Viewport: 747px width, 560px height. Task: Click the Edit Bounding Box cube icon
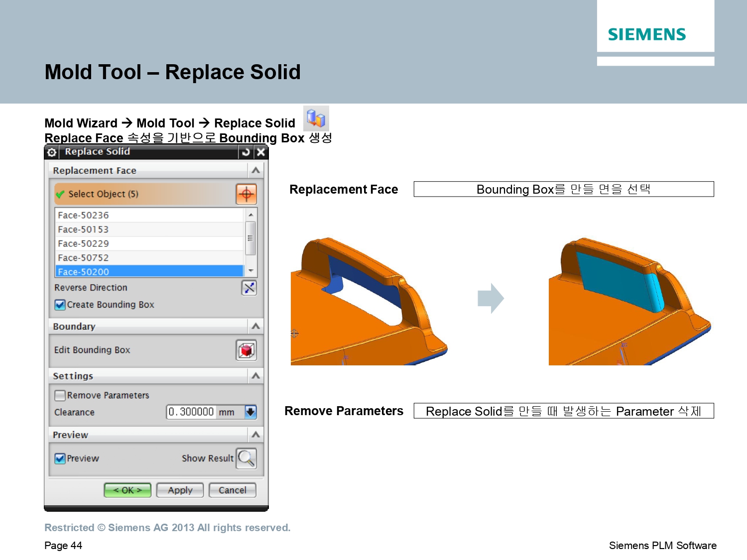pos(247,350)
